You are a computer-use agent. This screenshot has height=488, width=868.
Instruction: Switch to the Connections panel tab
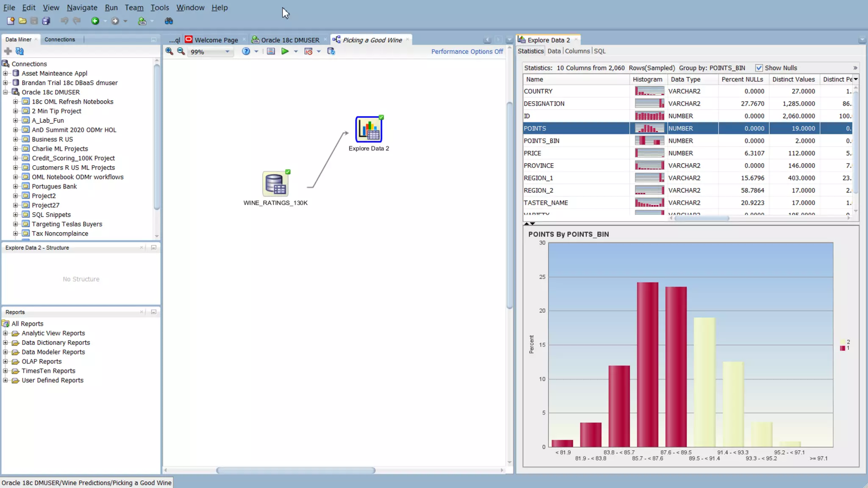(x=59, y=39)
